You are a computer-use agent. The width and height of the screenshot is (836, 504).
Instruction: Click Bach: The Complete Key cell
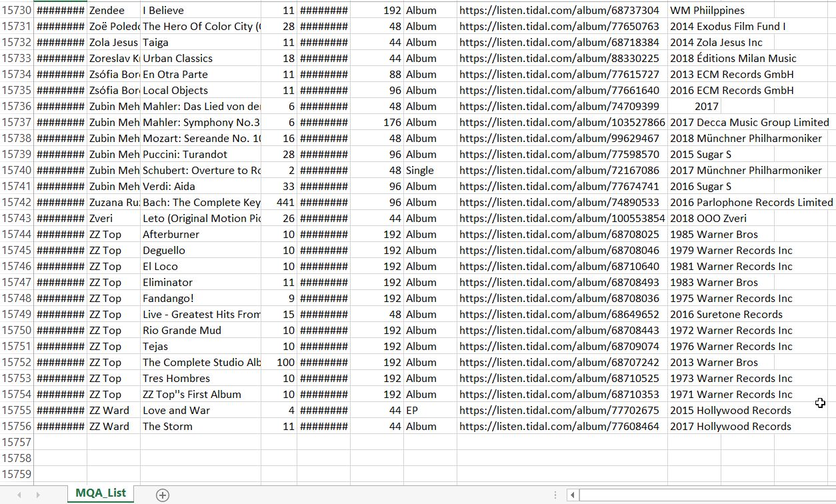[201, 203]
